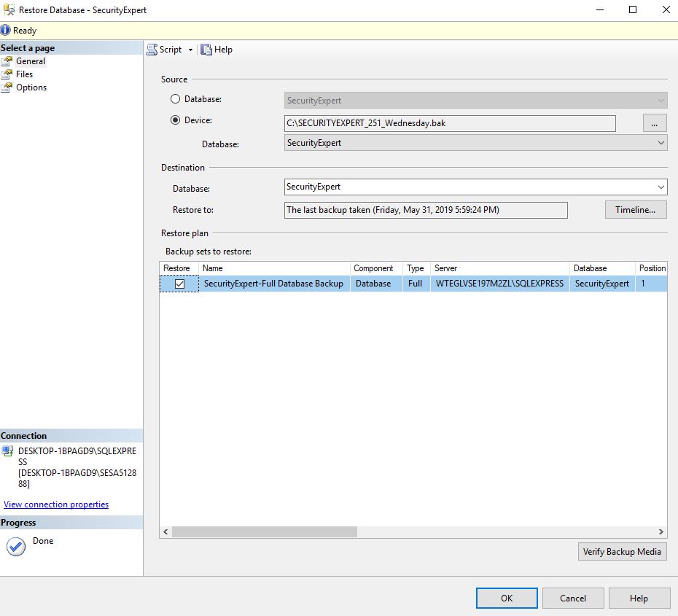Viewport: 678px width, 616px height.
Task: Minimize the Restore Database window
Action: tap(600, 10)
